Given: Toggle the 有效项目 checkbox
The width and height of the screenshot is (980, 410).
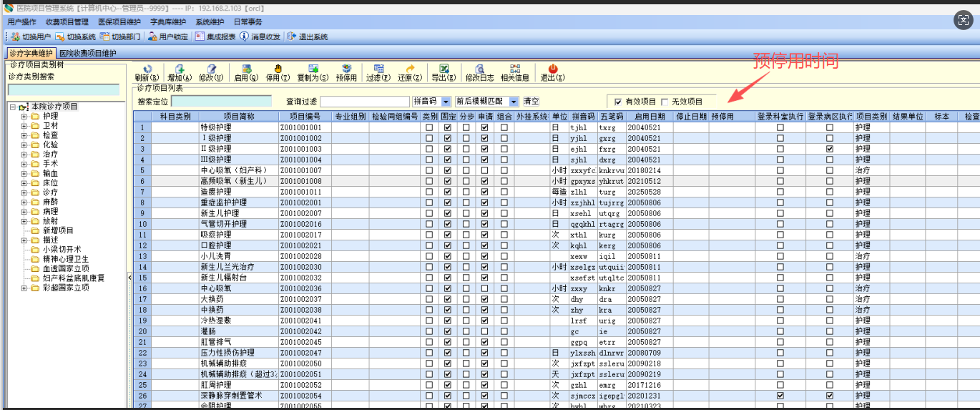Looking at the screenshot, I should pyautogui.click(x=618, y=102).
